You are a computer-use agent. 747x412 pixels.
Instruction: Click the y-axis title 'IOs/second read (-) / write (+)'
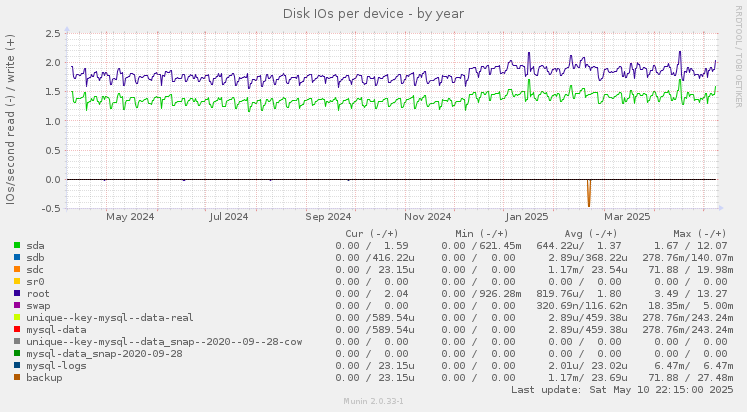10,119
